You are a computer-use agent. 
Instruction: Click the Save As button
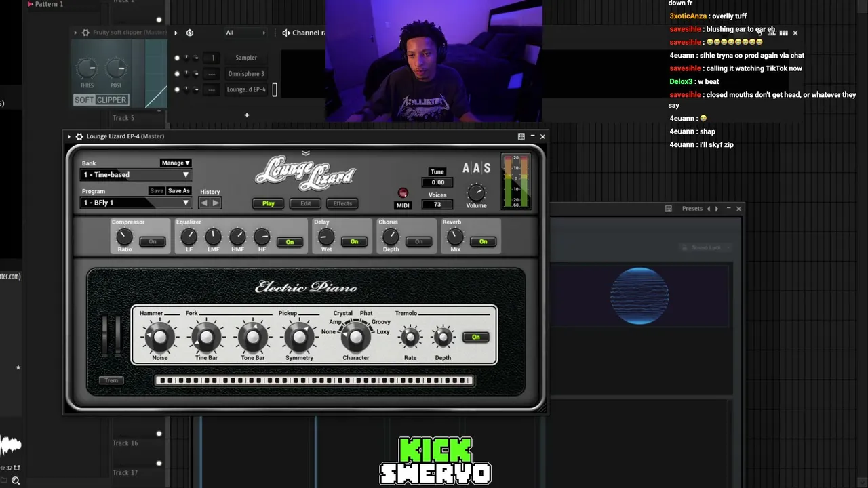[x=179, y=191]
